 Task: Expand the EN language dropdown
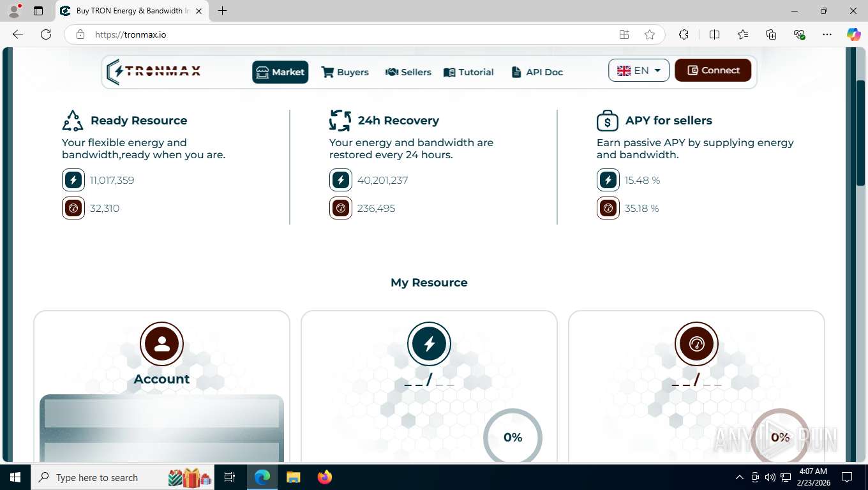point(639,70)
